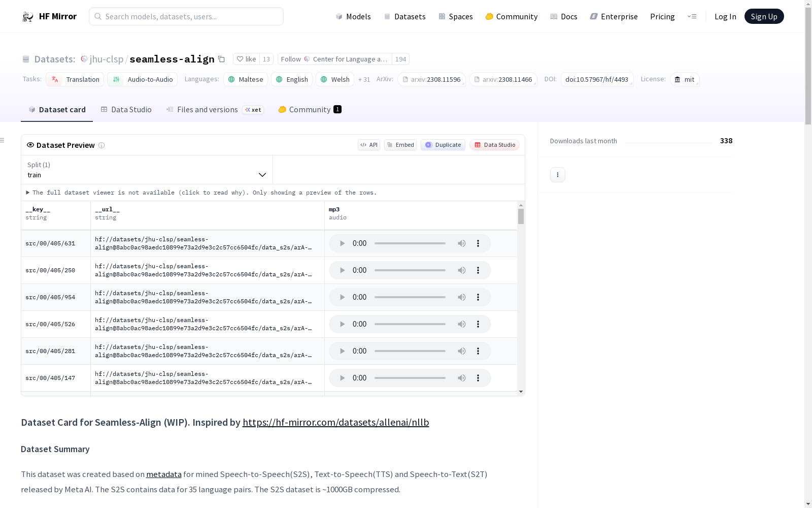Click the Log In link
The image size is (812, 508).
[x=725, y=17]
